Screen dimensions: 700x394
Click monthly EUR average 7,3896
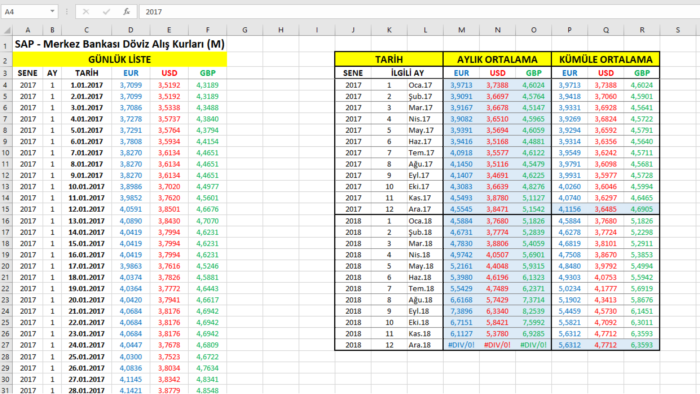click(461, 311)
